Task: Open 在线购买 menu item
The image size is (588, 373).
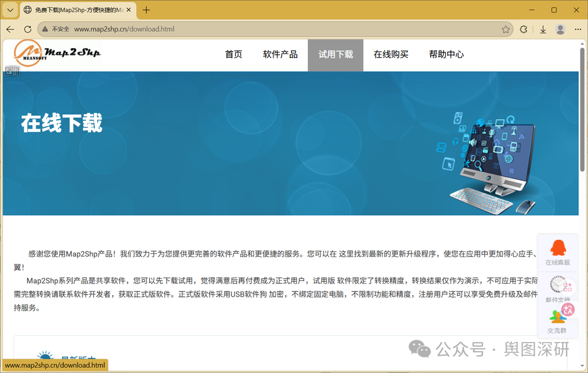Action: pos(390,55)
